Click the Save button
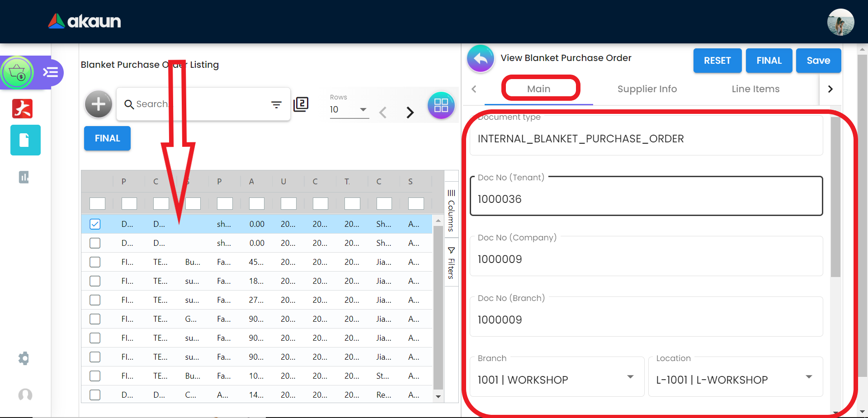 (818, 61)
